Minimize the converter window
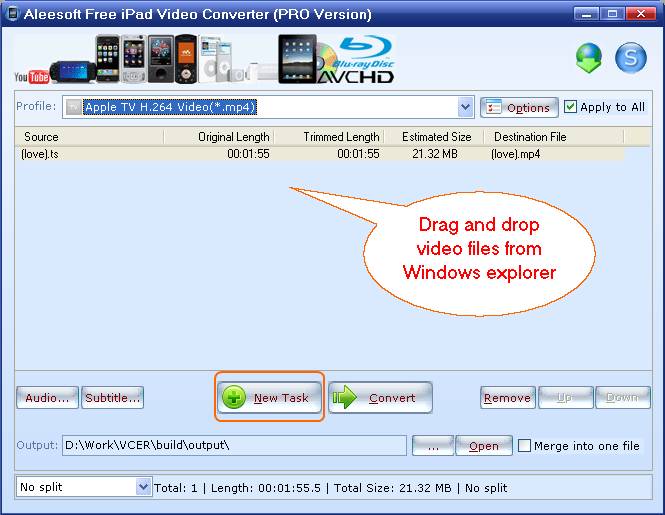The height and width of the screenshot is (515, 665). click(587, 14)
